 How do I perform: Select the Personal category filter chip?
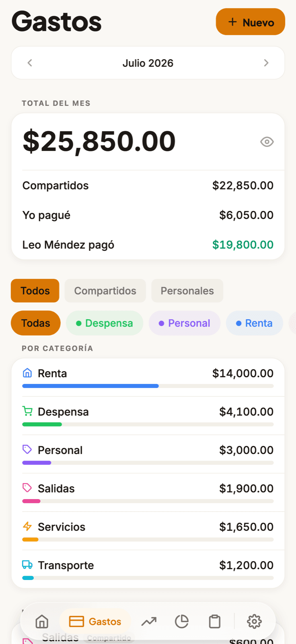click(185, 323)
